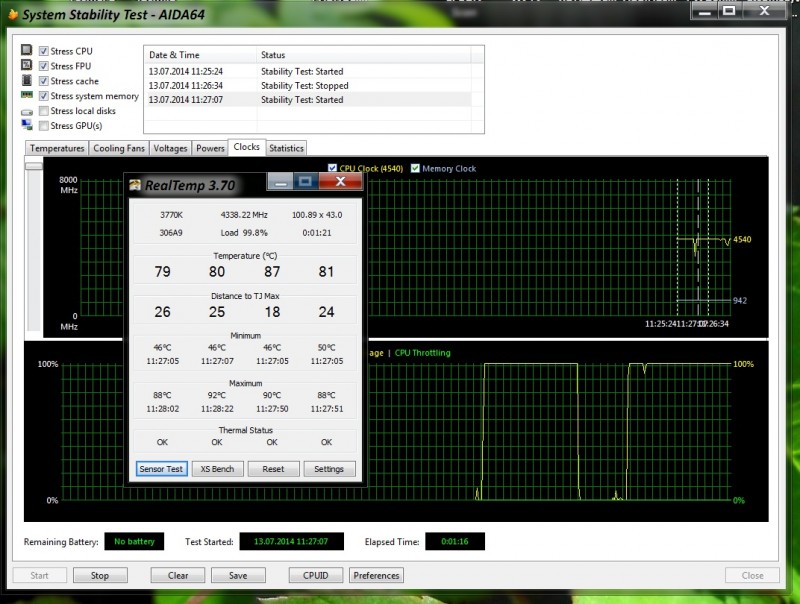Click the CPU chip icon beside Stress CPU
The height and width of the screenshot is (604, 800).
[27, 50]
